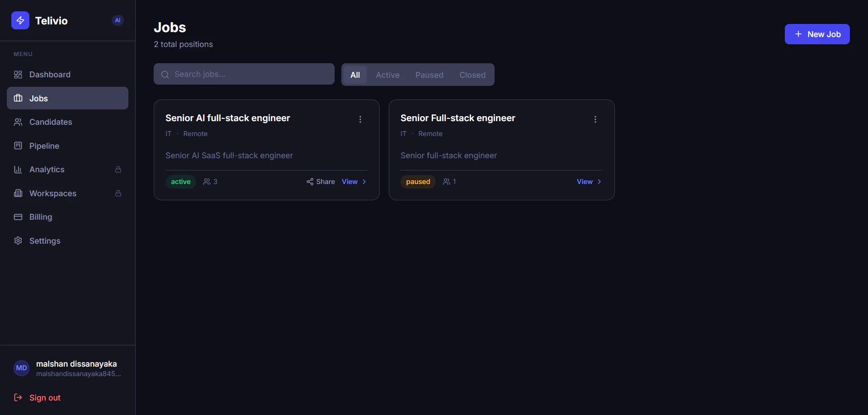The image size is (868, 415).
Task: Share the Senior AI full-stack engineer job
Action: point(321,182)
